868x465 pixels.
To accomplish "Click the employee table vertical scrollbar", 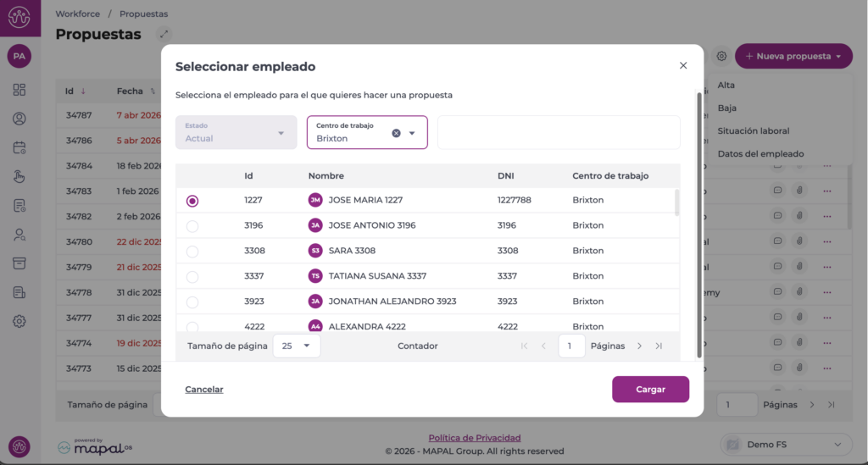I will (676, 203).
